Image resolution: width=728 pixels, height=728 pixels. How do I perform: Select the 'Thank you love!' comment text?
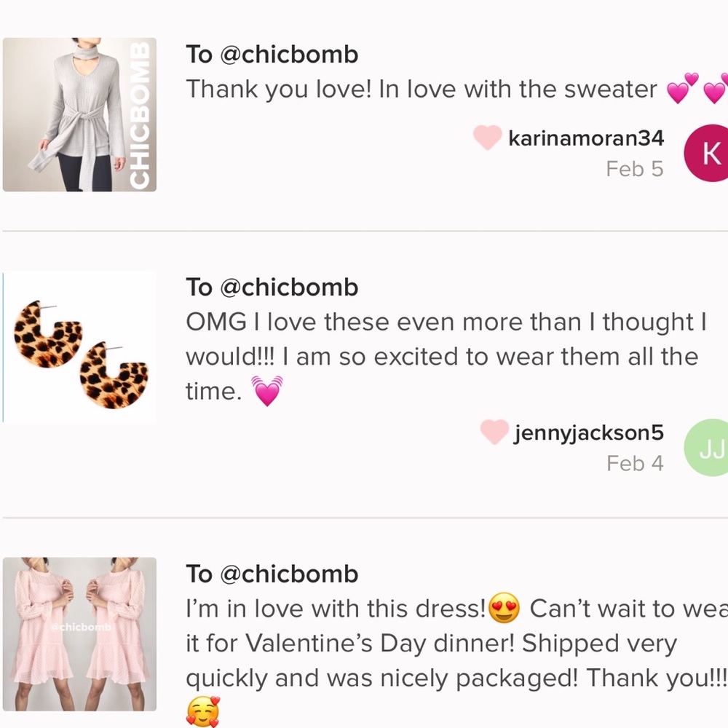422,90
